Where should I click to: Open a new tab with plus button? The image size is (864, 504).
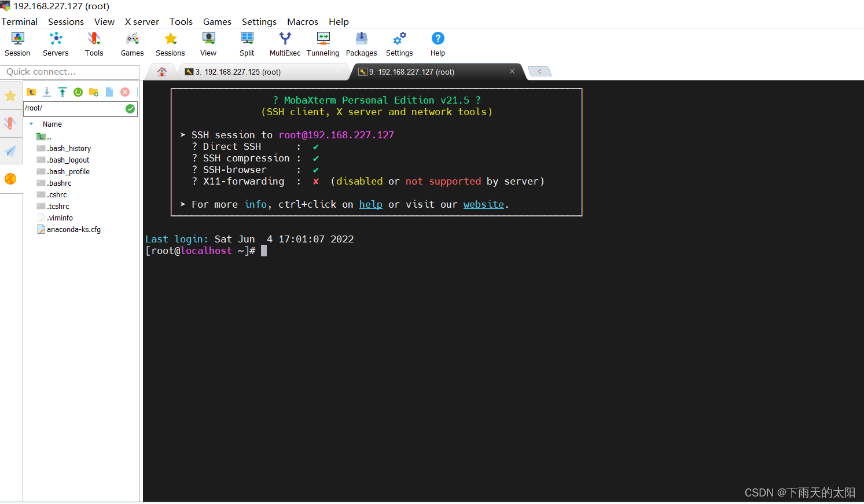(540, 72)
